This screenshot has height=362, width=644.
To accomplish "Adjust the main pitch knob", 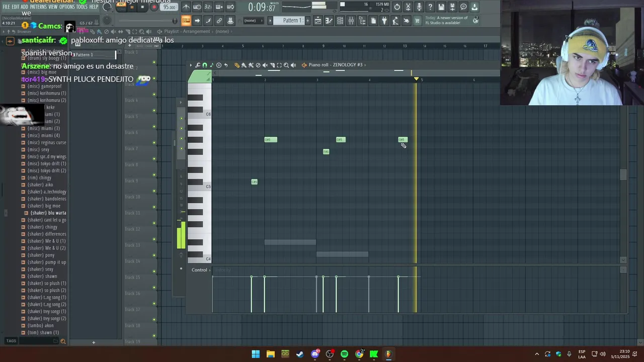I will tap(107, 21).
